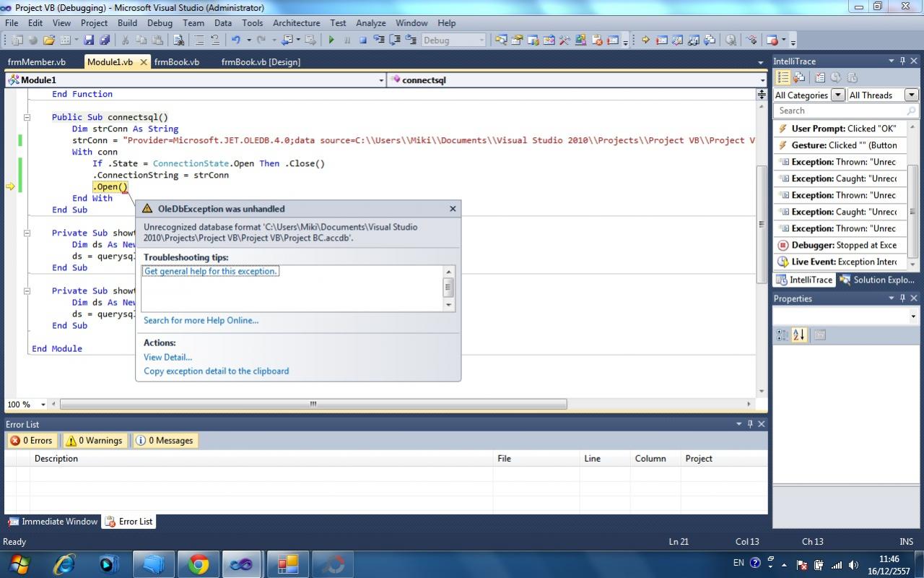This screenshot has width=924, height=578.
Task: Continue debugging with the green Start arrow
Action: pos(331,40)
